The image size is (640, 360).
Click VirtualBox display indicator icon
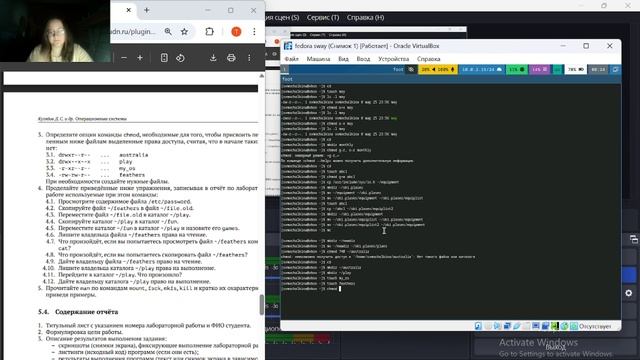(x=536, y=326)
